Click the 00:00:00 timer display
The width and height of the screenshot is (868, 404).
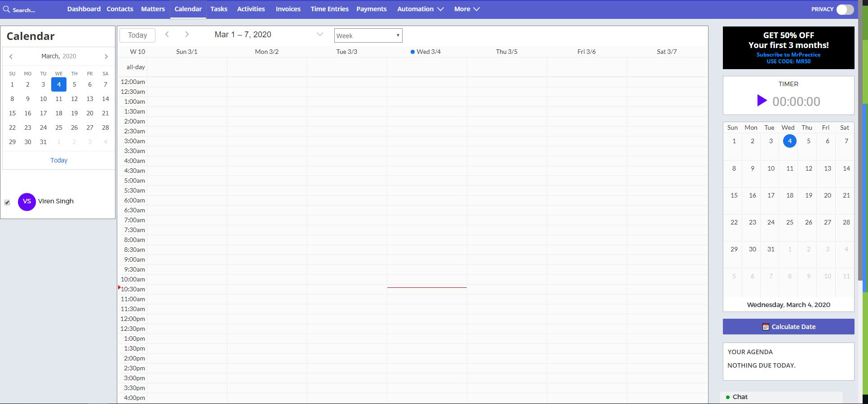click(796, 101)
